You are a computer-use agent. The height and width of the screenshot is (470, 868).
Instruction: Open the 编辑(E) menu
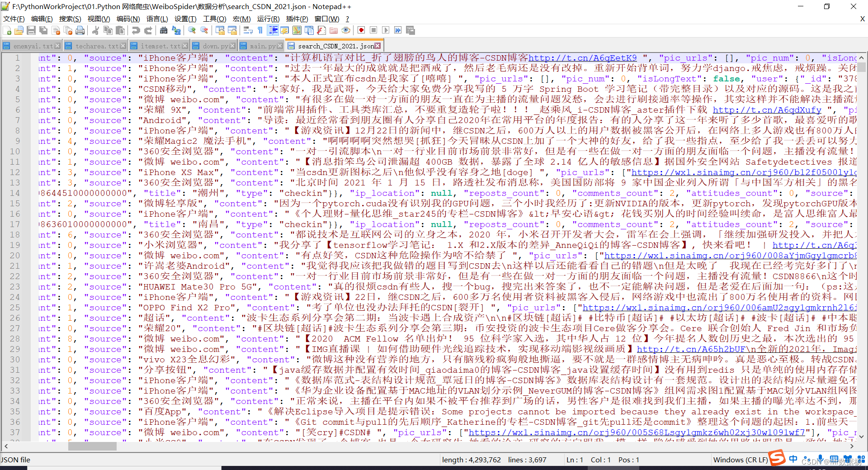click(x=42, y=19)
